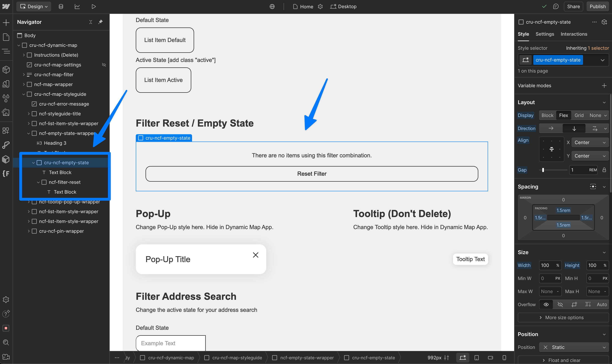
Task: Open the Add elements plus panel
Action: point(6,23)
